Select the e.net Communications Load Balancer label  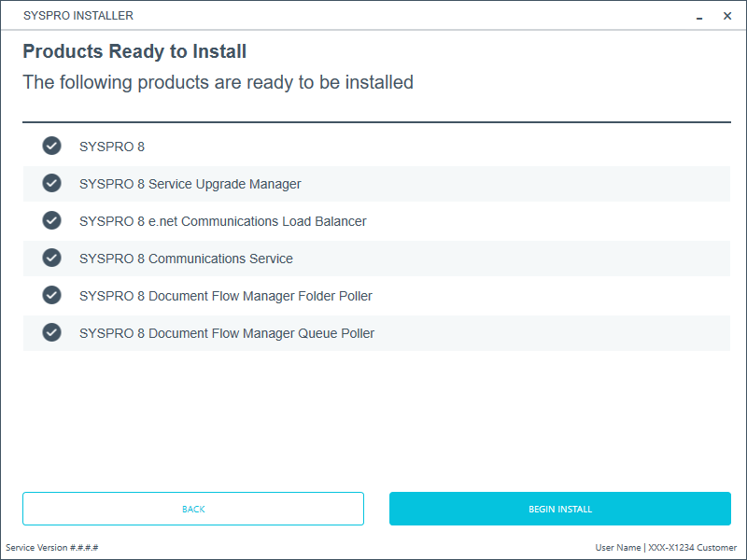[x=222, y=221]
